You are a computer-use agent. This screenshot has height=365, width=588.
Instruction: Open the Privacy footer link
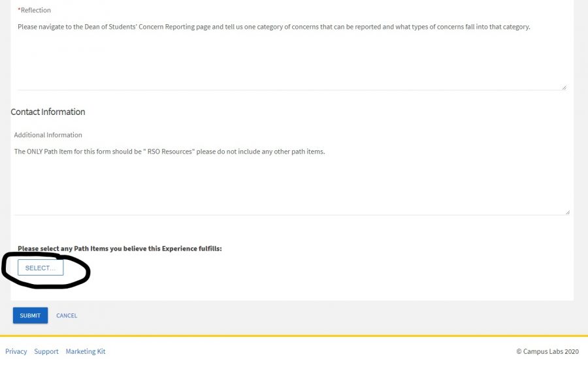tap(16, 351)
